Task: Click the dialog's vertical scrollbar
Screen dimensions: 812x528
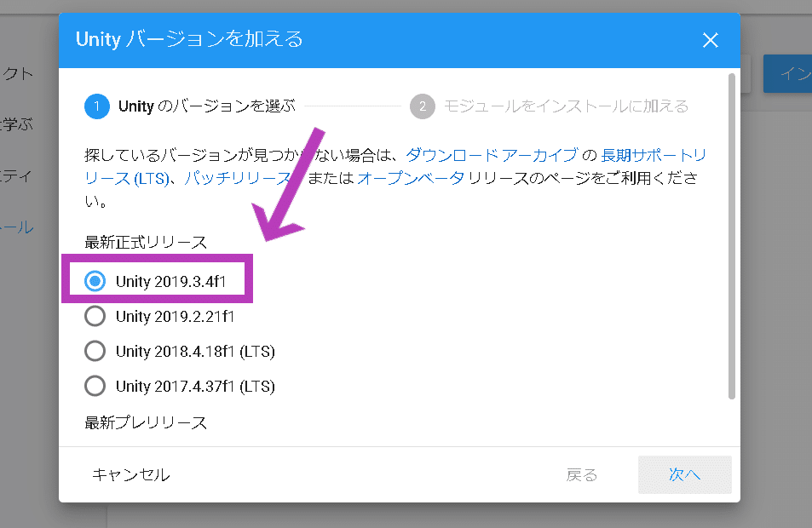Action: (732, 237)
